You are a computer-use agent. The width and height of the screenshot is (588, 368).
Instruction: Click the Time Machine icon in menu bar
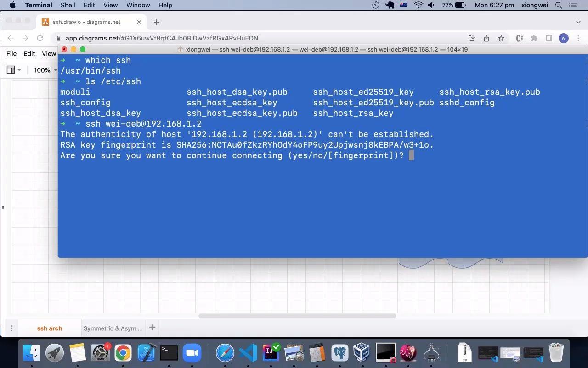tap(376, 5)
